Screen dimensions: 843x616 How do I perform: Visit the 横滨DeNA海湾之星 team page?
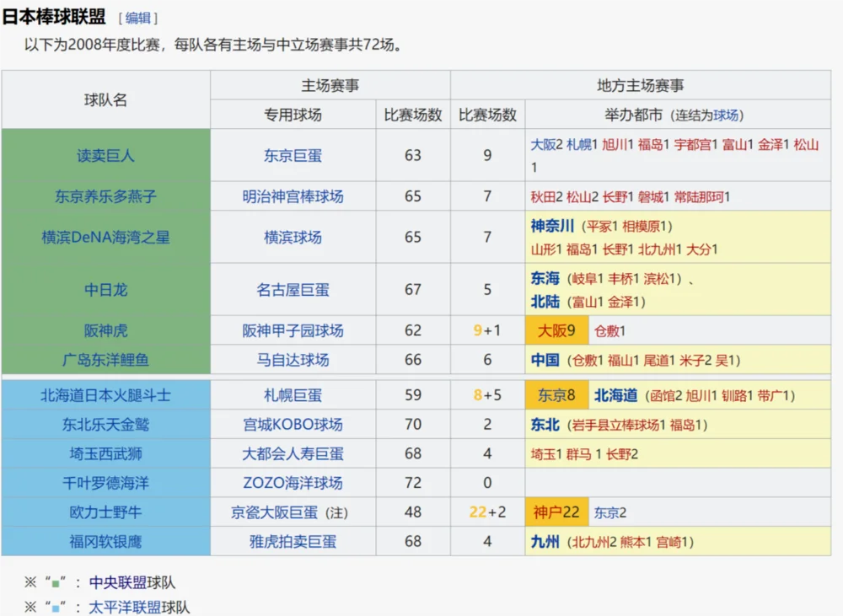(x=105, y=237)
